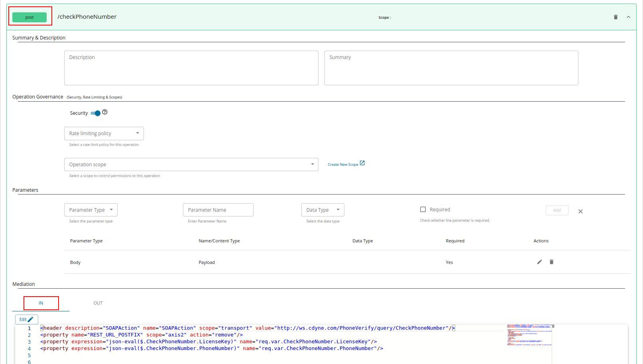
Task: Delete the Body Payload parameter trash icon
Action: click(x=551, y=262)
